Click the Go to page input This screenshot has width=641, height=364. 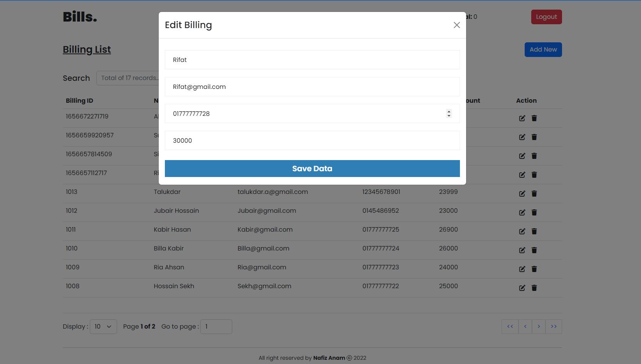pos(216,327)
